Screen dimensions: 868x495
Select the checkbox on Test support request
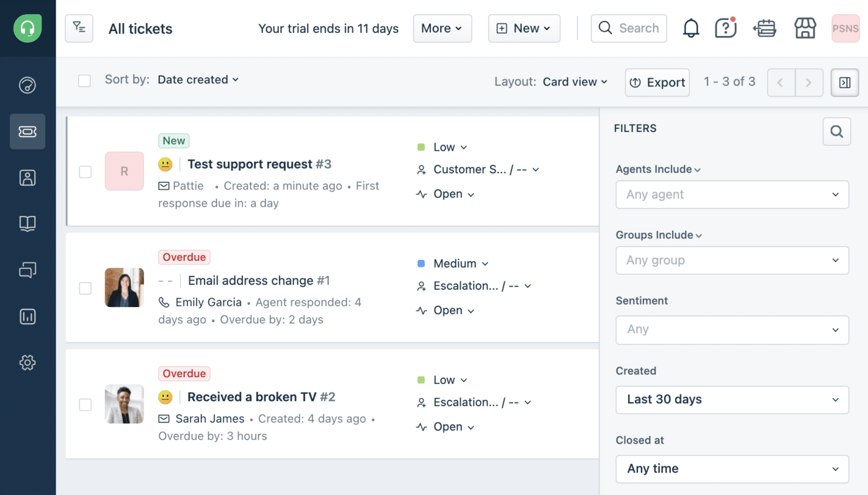[x=85, y=172]
